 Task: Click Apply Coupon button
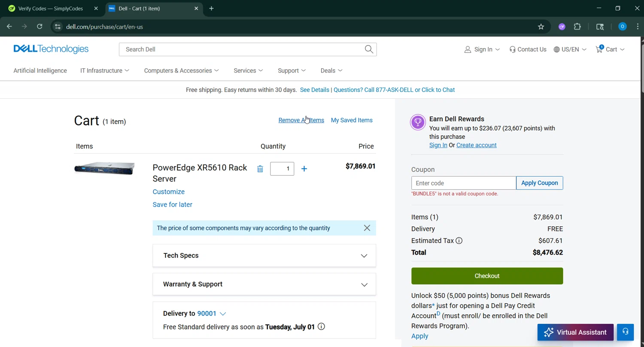pos(540,183)
